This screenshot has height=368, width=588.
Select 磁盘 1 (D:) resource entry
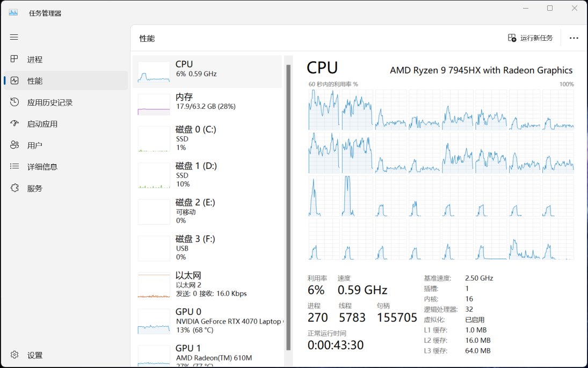pyautogui.click(x=207, y=175)
